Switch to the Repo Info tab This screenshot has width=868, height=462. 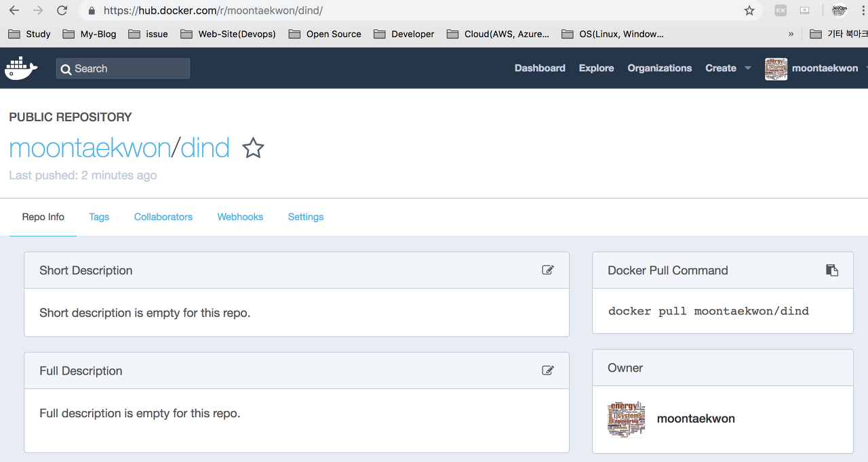[43, 217]
